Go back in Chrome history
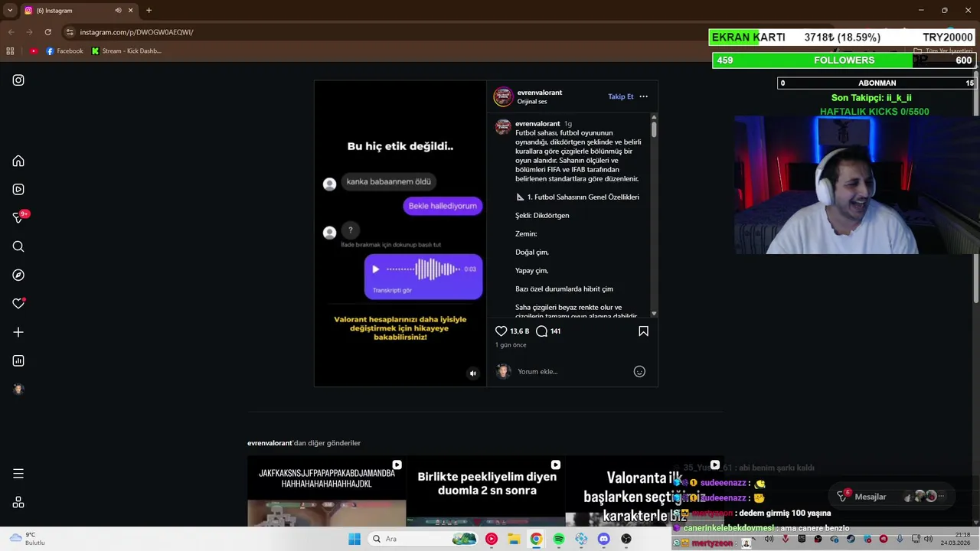Viewport: 980px width, 551px height. click(11, 32)
